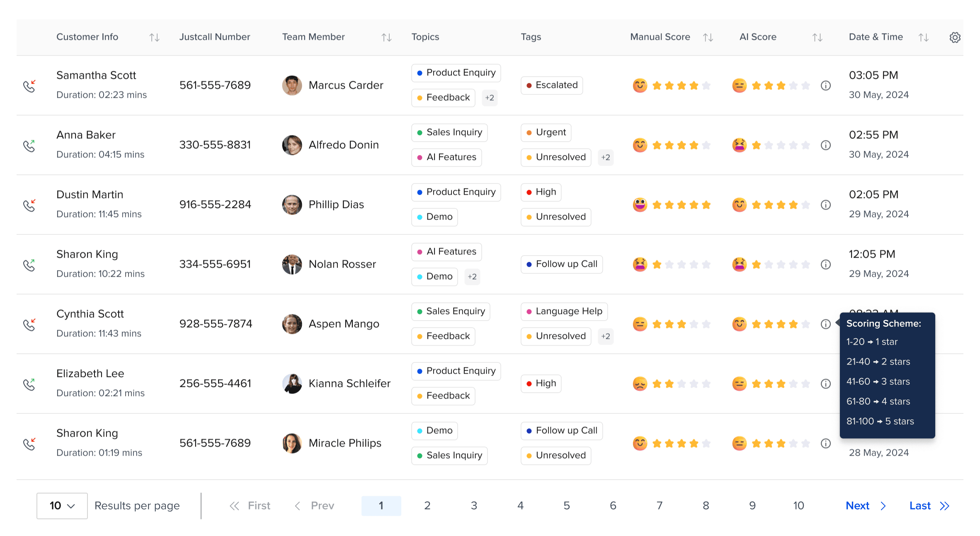
Task: Click Elizabeth Lee's call direction icon
Action: pyautogui.click(x=29, y=384)
